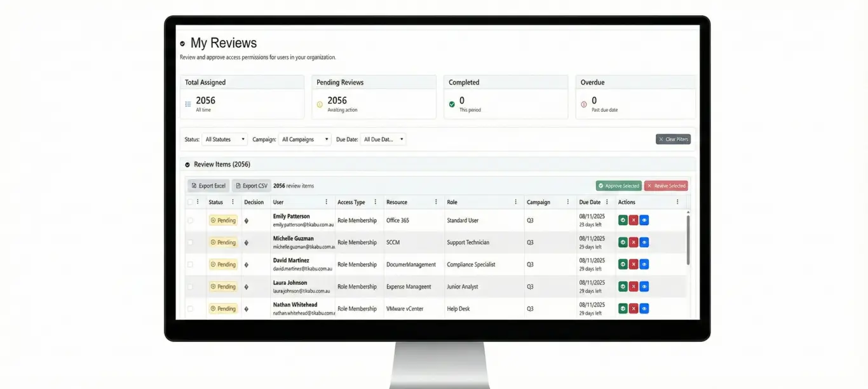Click the table's vertical scrollbar

688,239
